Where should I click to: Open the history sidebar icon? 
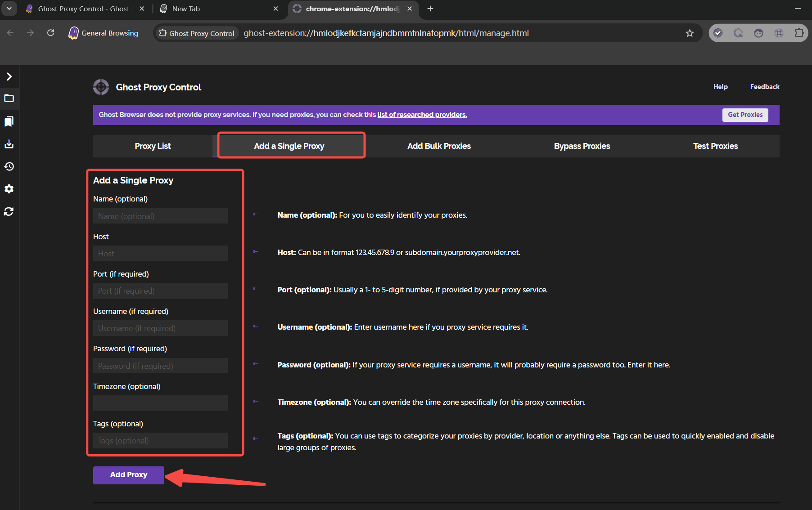coord(9,166)
